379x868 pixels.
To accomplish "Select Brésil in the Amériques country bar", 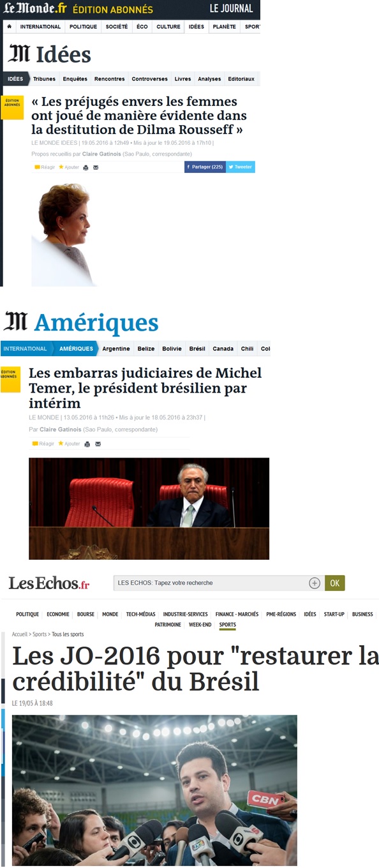I will click(x=197, y=348).
